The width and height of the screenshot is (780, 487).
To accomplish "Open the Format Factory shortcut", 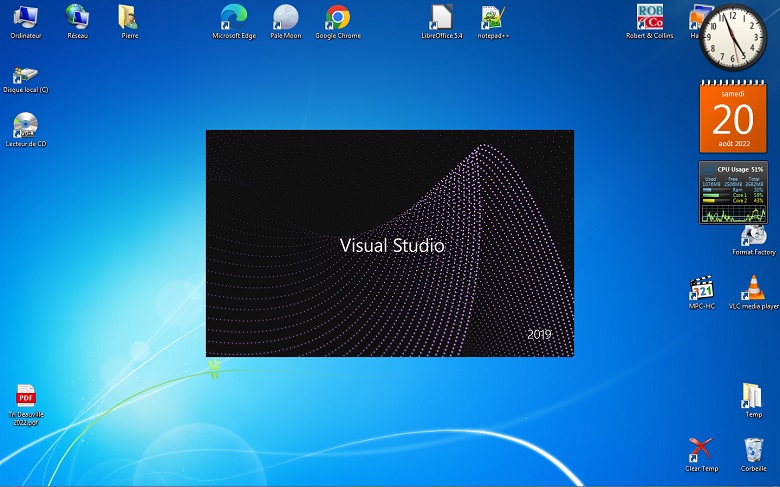I will [x=754, y=240].
